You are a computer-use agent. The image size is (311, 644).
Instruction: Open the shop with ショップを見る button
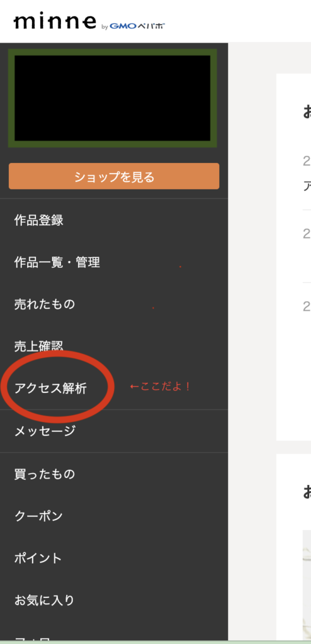[x=114, y=176]
